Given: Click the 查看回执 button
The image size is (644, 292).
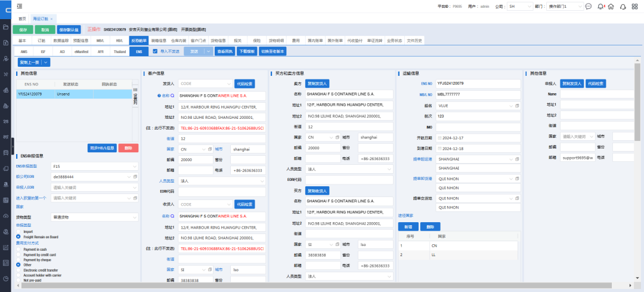Looking at the screenshot, I should click(225, 51).
